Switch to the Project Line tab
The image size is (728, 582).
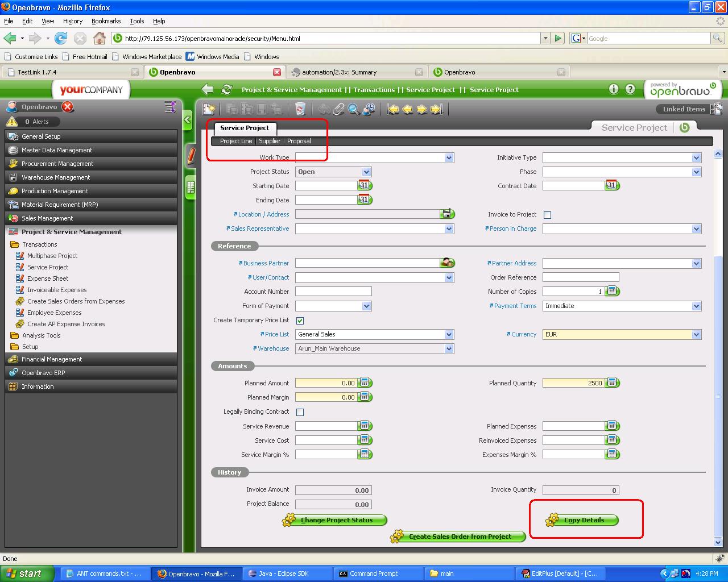[x=235, y=141]
